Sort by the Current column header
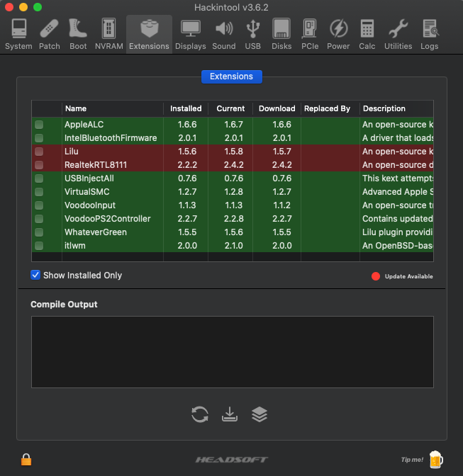Image resolution: width=463 pixels, height=476 pixels. click(230, 108)
